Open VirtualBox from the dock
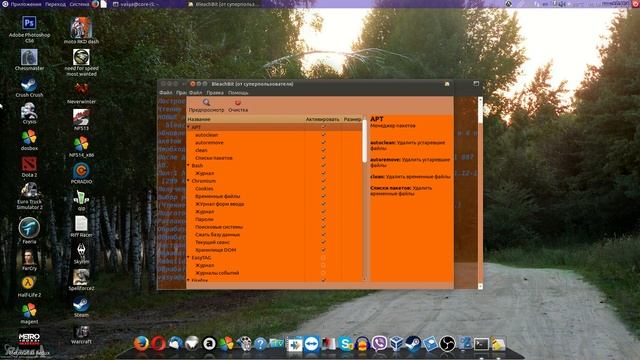 (x=396, y=344)
